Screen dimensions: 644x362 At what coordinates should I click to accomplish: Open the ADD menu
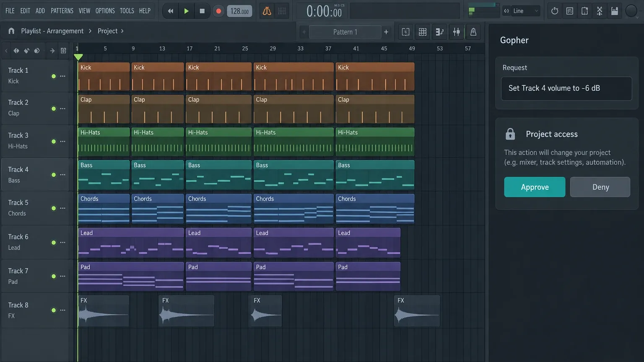40,11
